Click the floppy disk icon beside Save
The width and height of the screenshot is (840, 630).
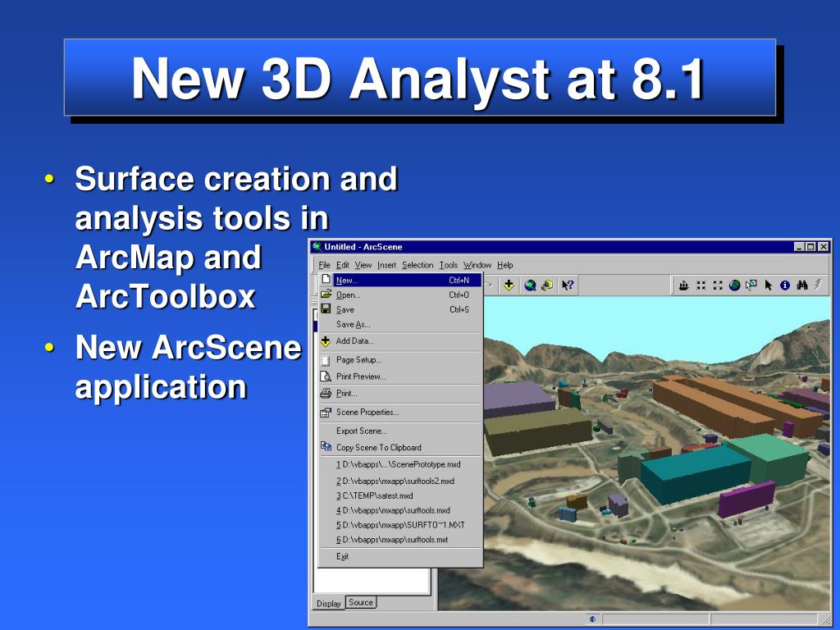(326, 309)
